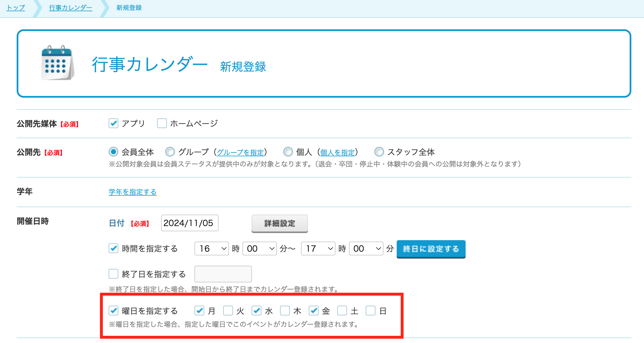Uncheck the 月 weekday checkbox
This screenshot has height=343, width=644.
tap(199, 311)
